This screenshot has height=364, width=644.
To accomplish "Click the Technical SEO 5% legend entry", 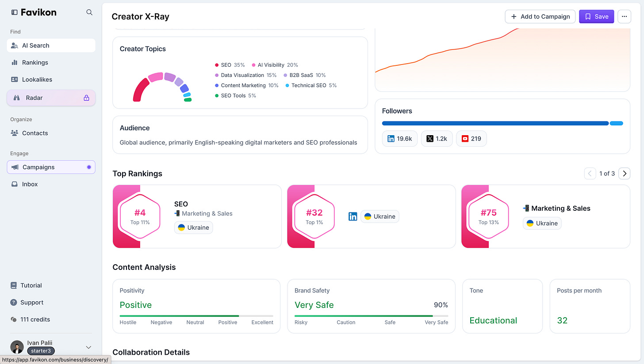I will [311, 85].
